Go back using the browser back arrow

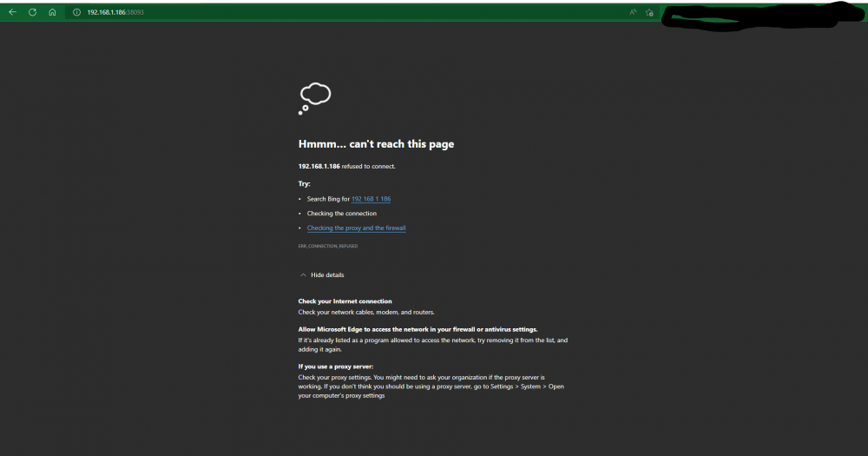12,12
